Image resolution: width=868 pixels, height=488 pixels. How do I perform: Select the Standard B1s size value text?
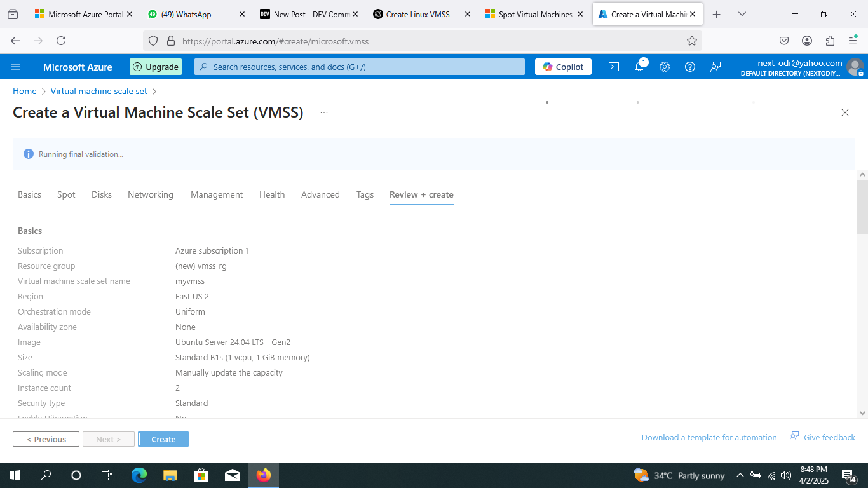tap(243, 357)
